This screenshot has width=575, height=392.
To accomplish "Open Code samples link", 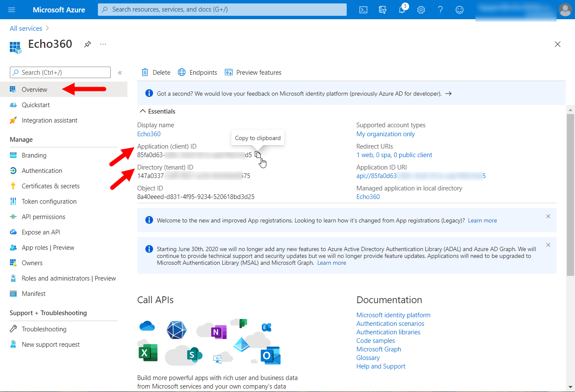I will pos(376,341).
